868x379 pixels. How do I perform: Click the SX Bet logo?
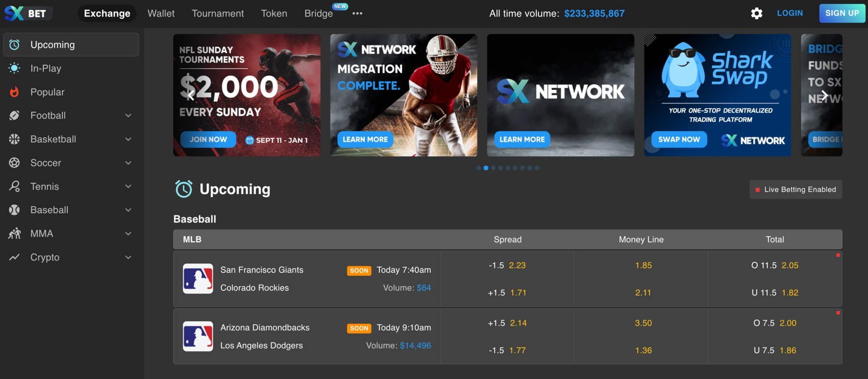[x=28, y=13]
